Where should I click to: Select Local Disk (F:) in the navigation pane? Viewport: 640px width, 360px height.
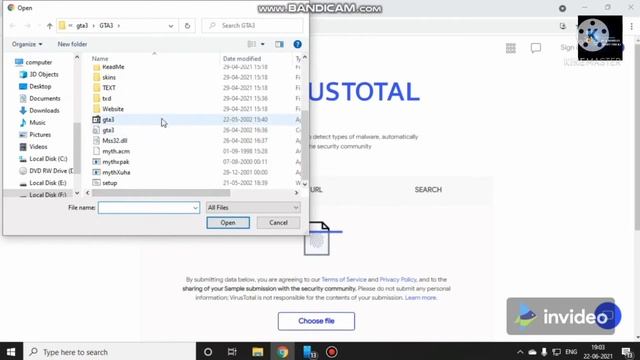point(43,195)
